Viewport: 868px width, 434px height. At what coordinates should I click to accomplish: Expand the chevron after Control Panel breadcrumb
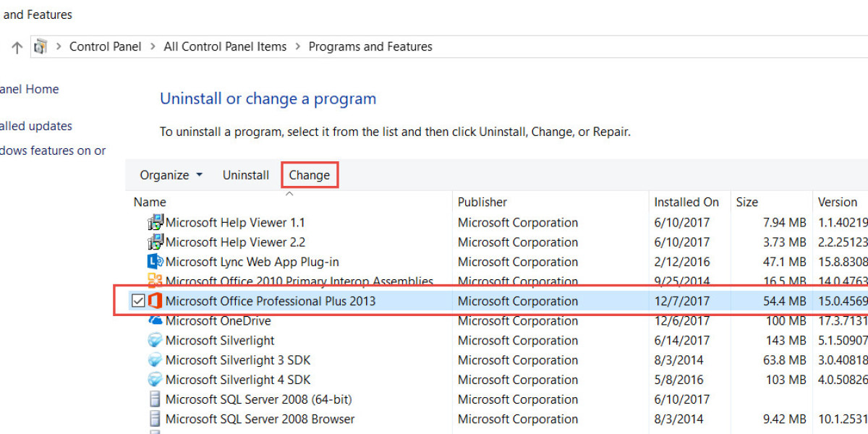click(153, 47)
